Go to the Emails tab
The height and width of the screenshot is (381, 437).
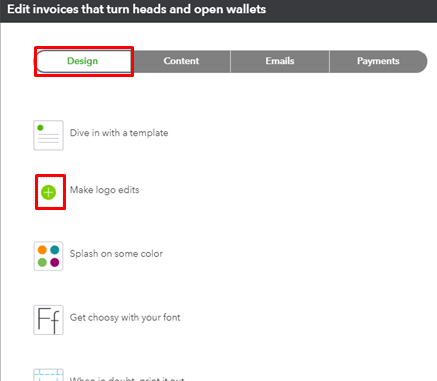pyautogui.click(x=280, y=61)
